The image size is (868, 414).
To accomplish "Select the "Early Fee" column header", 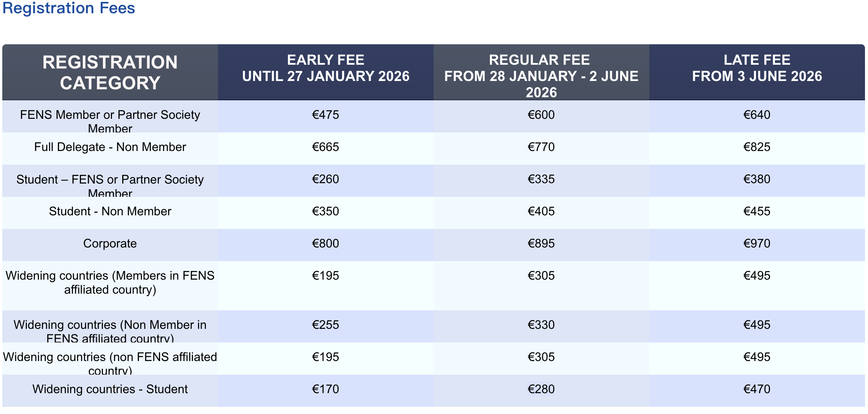I will coord(325,68).
